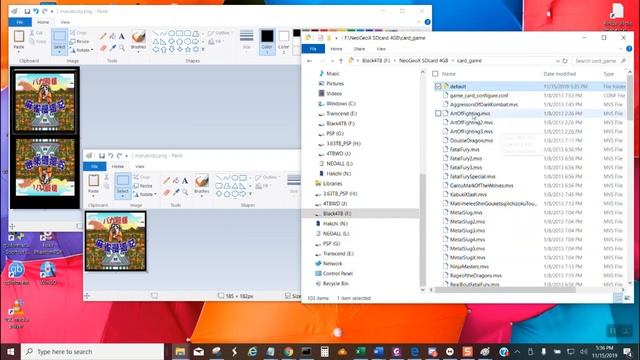Click the Paste clipboard icon in rear Paint window

pyautogui.click(x=19, y=37)
